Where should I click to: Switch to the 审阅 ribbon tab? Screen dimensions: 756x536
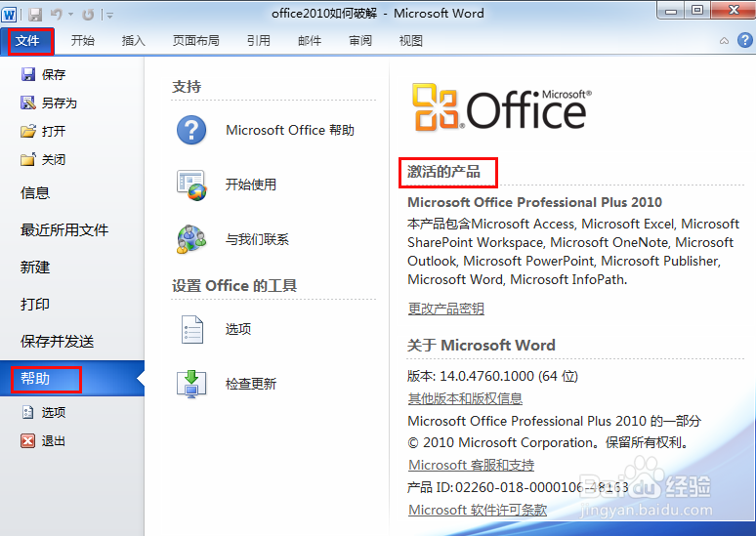click(360, 41)
